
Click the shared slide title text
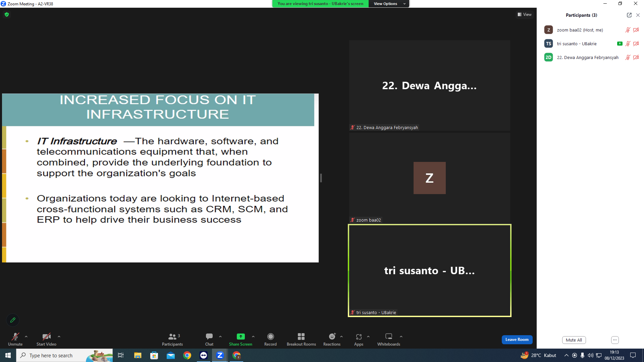click(158, 107)
